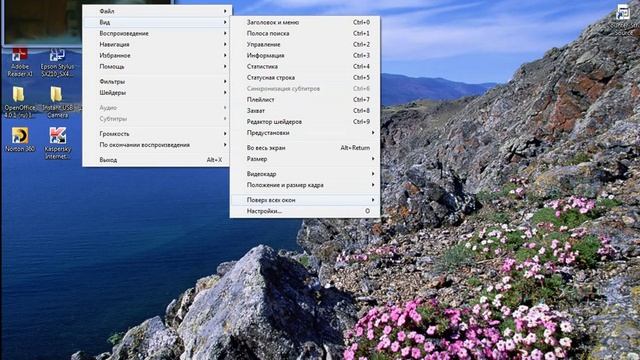640x360 pixels.
Task: Choose Выход to exit the player
Action: (x=157, y=160)
